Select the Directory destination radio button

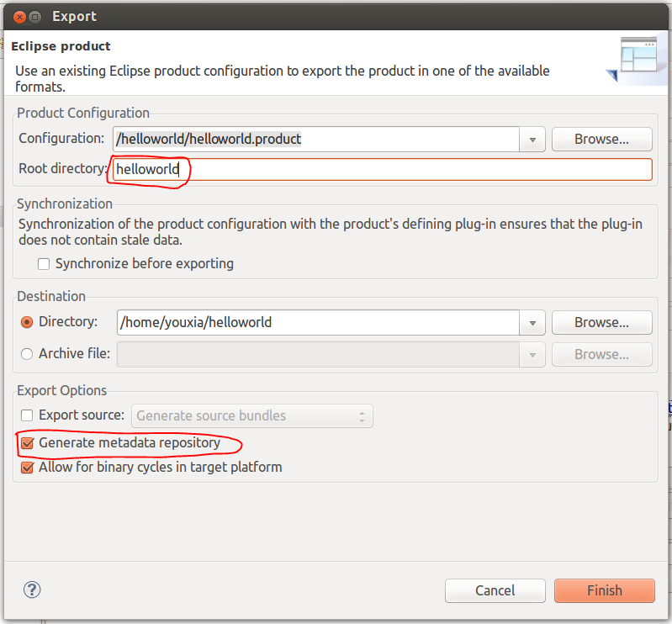[27, 322]
